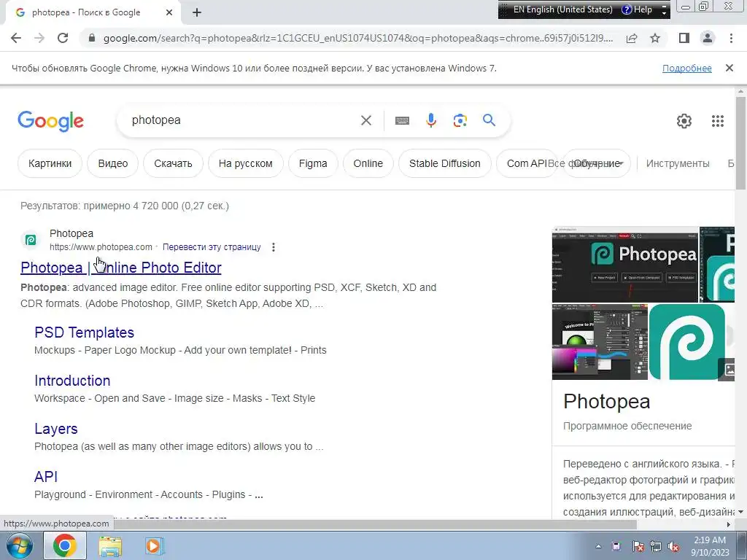Click the vertical page scrollbar thumb

coord(740,143)
